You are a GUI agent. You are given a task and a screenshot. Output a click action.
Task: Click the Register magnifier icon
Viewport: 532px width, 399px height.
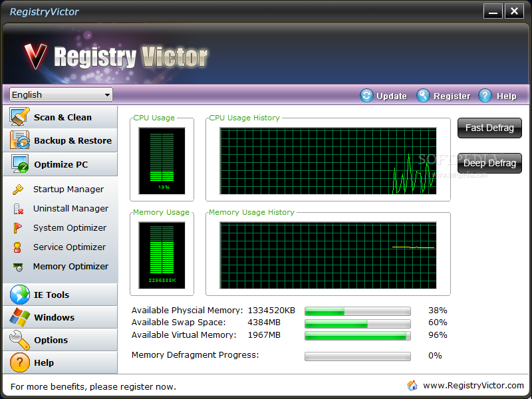click(423, 96)
